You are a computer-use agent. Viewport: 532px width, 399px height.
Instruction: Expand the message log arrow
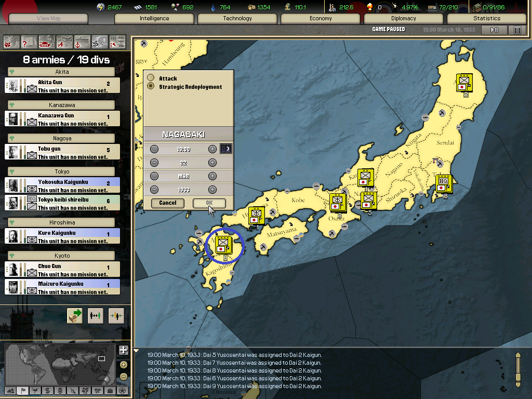[137, 351]
